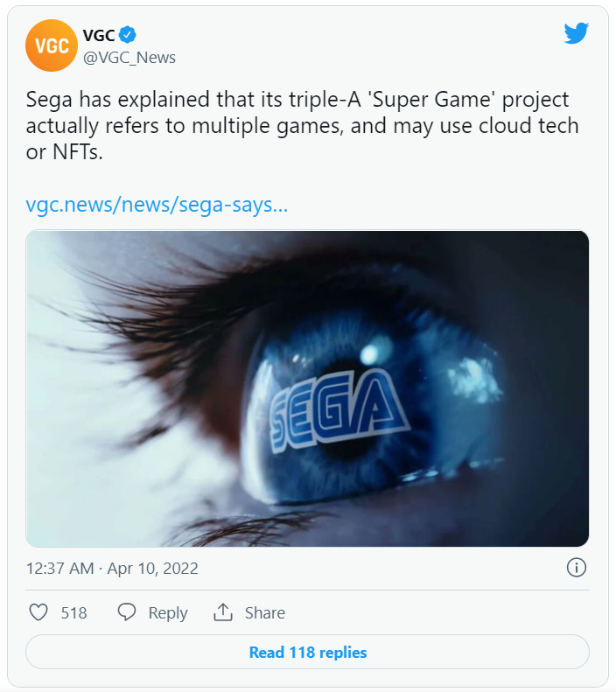The width and height of the screenshot is (616, 692).
Task: Click the reply speech bubble icon
Action: (x=127, y=612)
